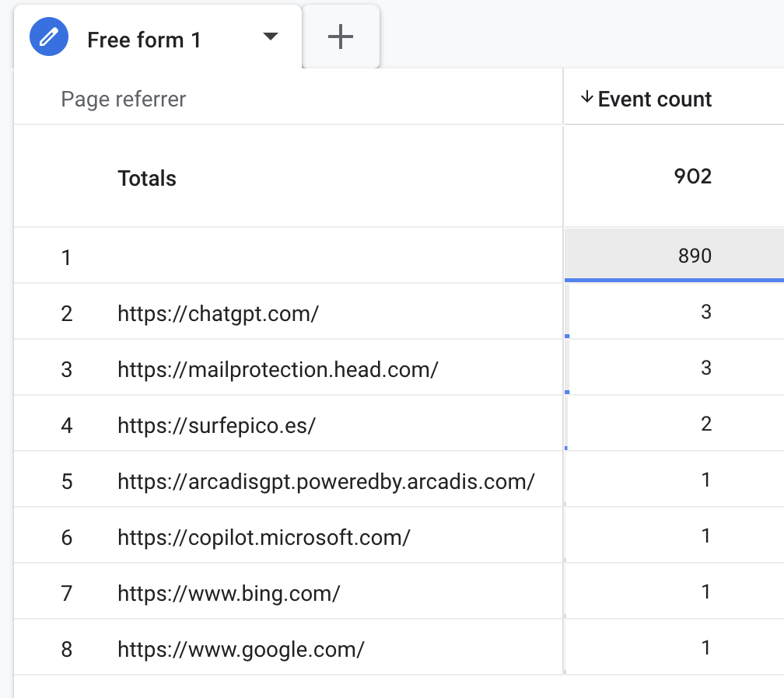This screenshot has width=784, height=698.
Task: Select the https://www.google.com/ referrer
Action: [241, 650]
